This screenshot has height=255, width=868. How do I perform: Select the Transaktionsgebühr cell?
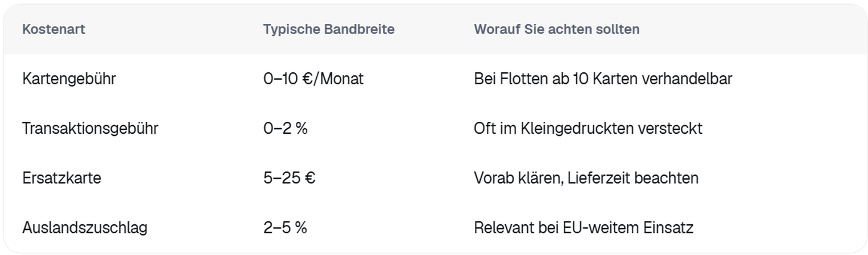(90, 129)
